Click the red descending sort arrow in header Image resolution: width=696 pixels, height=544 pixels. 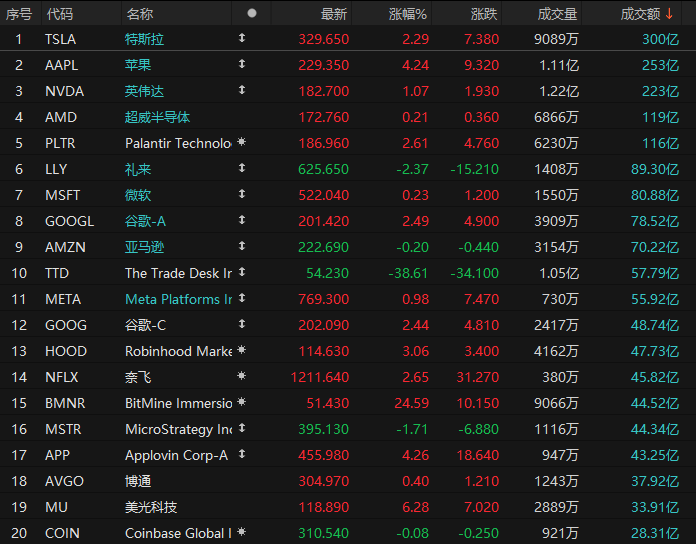pyautogui.click(x=669, y=14)
